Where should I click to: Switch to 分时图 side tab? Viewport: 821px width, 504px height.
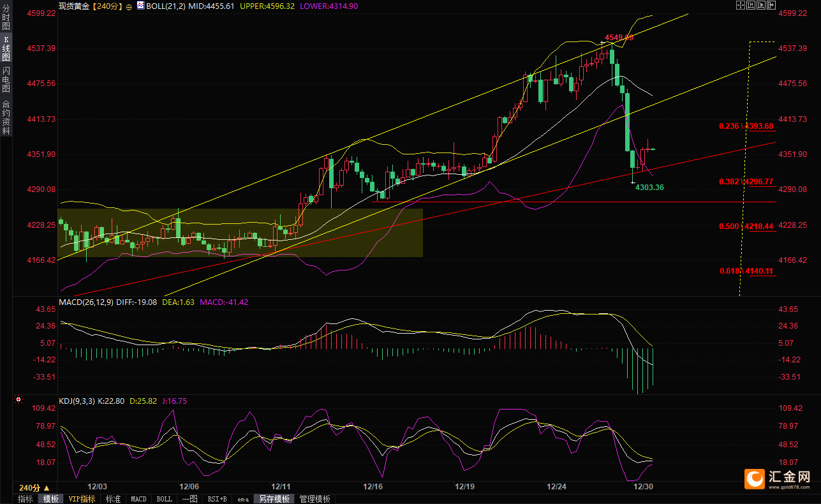[6, 18]
